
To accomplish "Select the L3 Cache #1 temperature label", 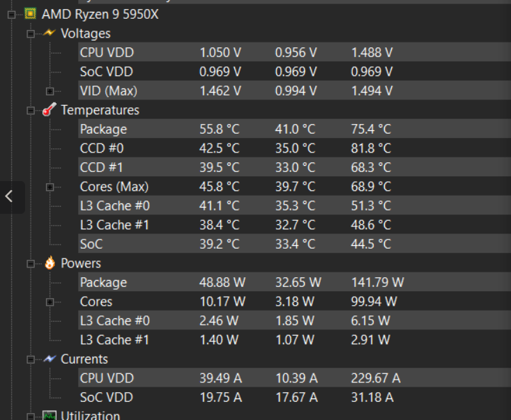I will (x=114, y=225).
